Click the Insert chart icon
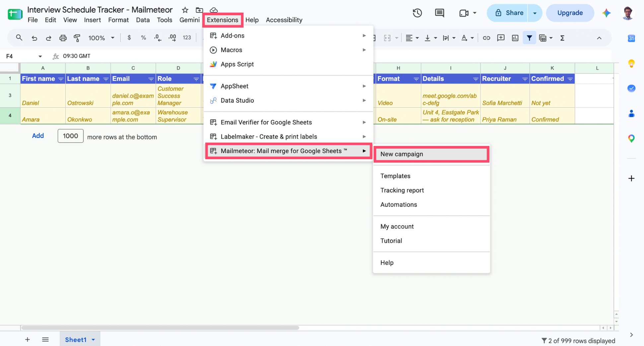Viewport: 644px width, 346px height. [x=515, y=38]
